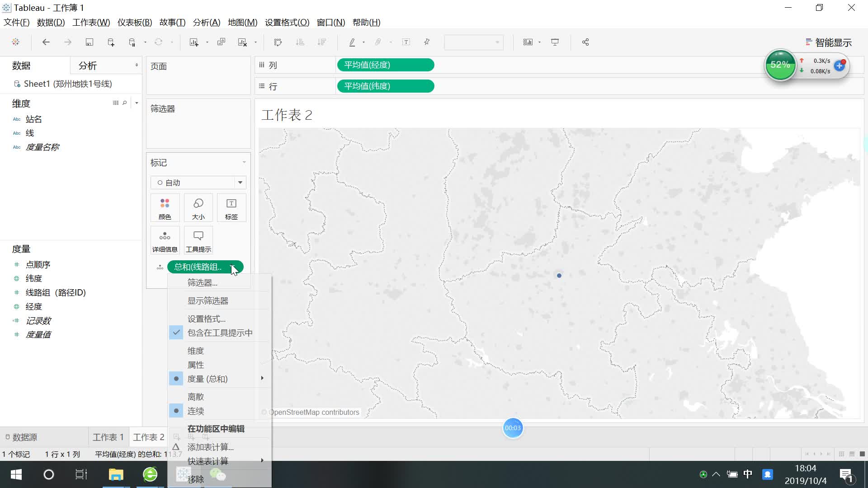Click the Tooltip (工具提示) marks card
868x488 pixels.
pos(198,240)
